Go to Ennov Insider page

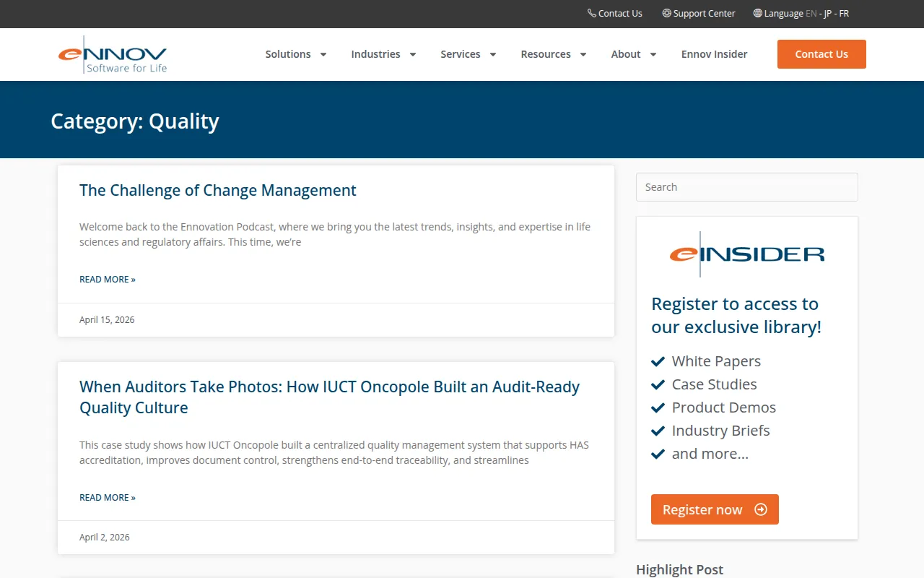click(715, 54)
